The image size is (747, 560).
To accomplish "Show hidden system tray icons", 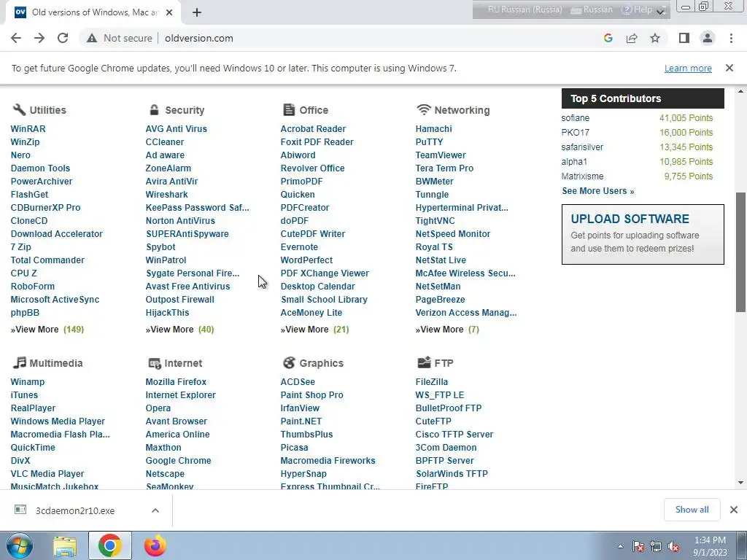I will point(620,547).
